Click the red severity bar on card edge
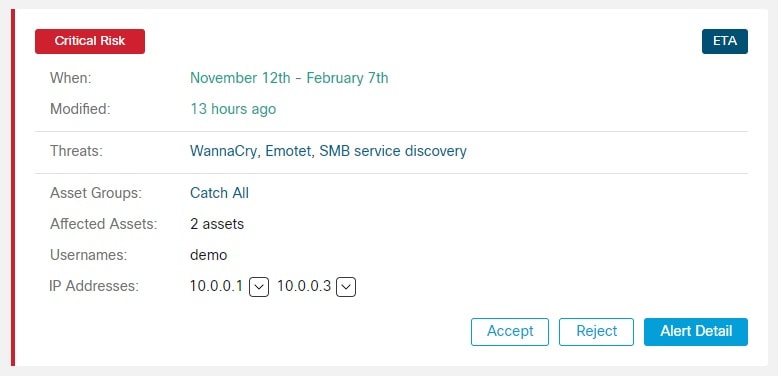 click(x=13, y=188)
